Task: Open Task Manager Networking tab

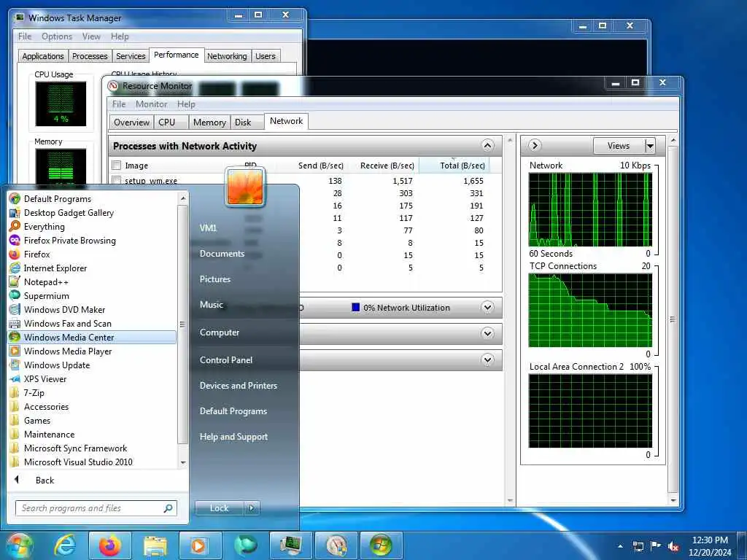Action: (227, 56)
